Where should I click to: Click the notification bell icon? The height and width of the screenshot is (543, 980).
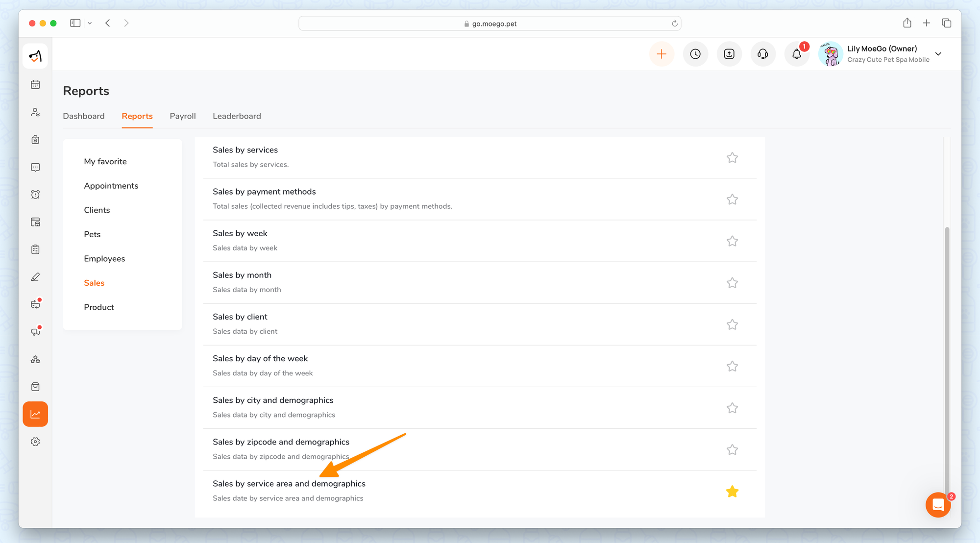point(797,54)
